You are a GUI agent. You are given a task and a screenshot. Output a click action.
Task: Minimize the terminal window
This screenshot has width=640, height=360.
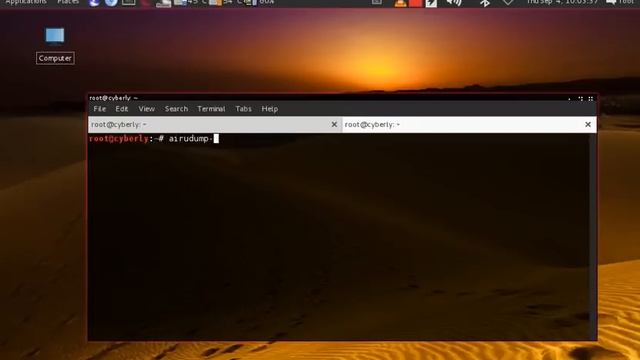(570, 98)
